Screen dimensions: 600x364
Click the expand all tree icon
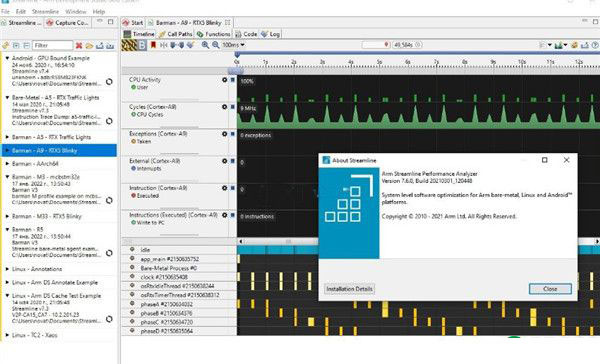(x=16, y=46)
